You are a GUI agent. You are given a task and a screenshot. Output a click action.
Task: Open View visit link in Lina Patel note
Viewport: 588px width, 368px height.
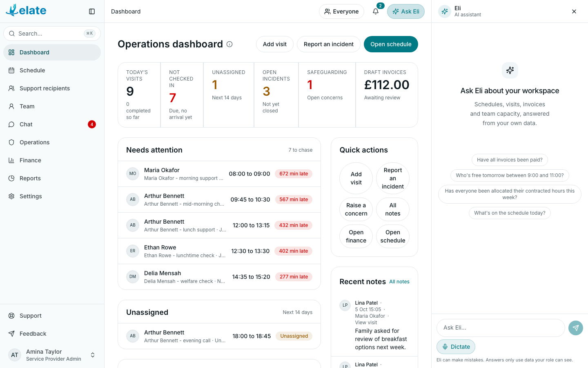coord(366,323)
